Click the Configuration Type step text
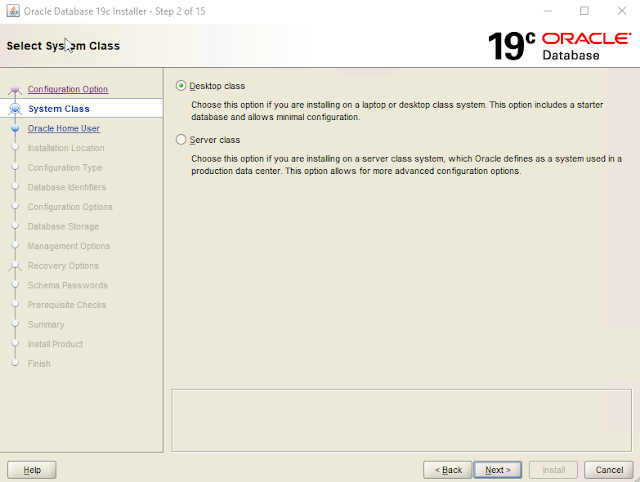This screenshot has height=482, width=640. point(65,168)
